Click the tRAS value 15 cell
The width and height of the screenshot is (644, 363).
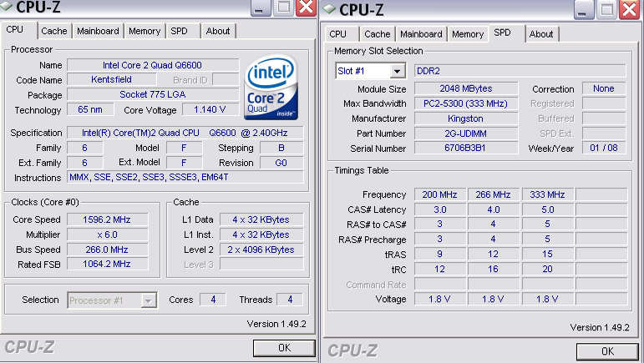pos(547,254)
